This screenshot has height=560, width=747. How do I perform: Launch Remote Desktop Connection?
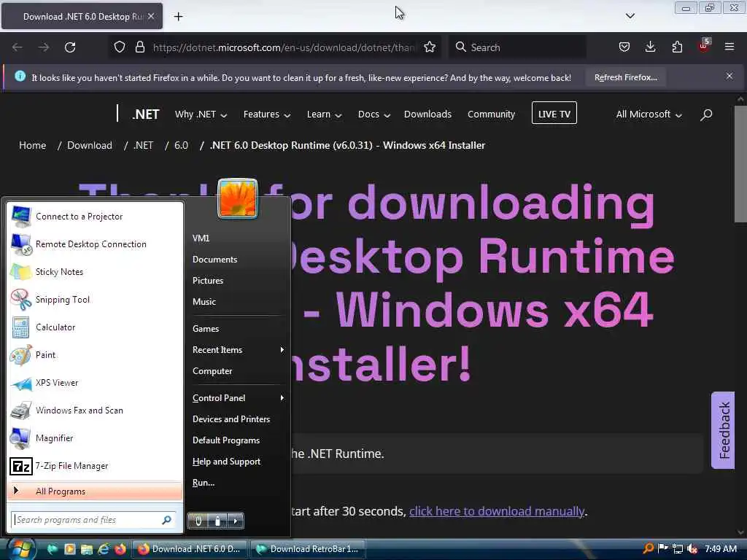[95, 244]
